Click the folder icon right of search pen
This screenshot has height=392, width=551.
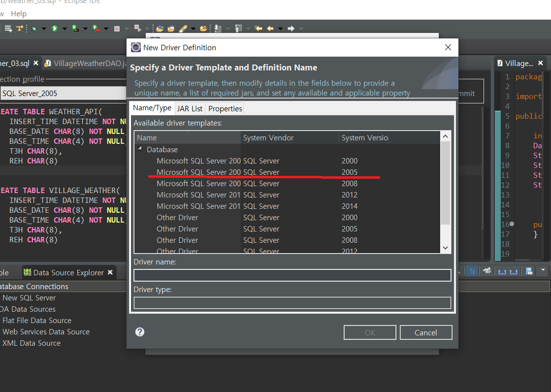coord(203,29)
